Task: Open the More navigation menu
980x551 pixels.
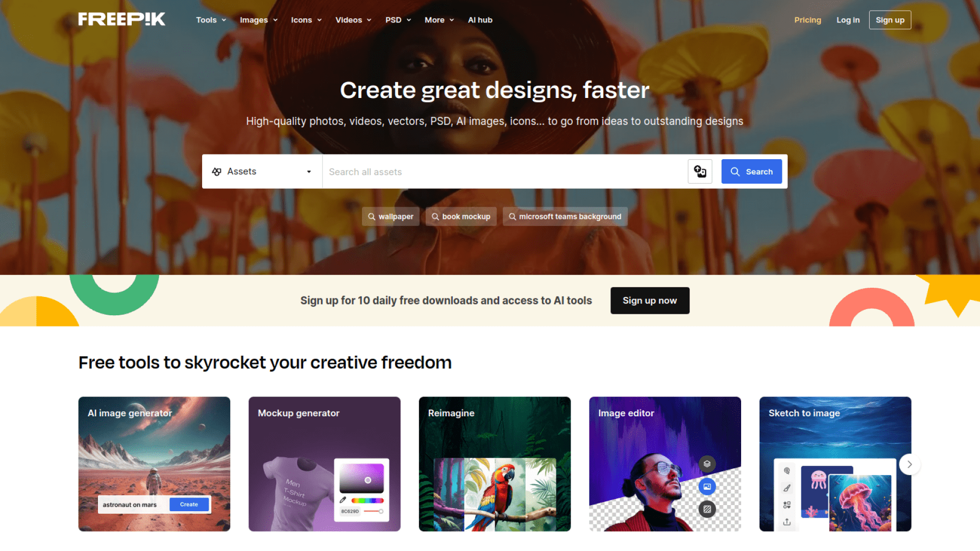Action: click(437, 19)
